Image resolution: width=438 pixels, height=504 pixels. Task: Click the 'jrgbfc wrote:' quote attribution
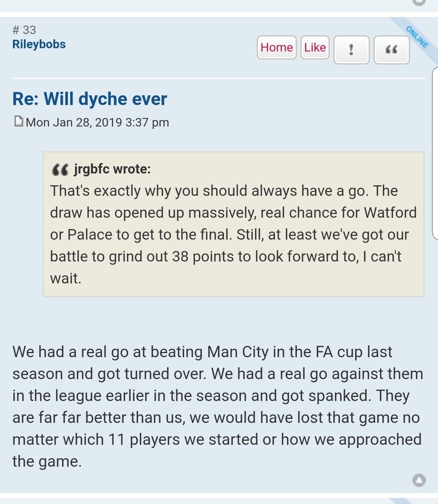(x=112, y=169)
